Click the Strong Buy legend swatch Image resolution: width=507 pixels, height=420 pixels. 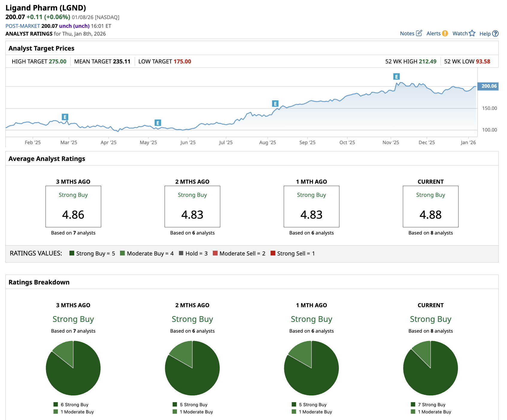(72, 253)
